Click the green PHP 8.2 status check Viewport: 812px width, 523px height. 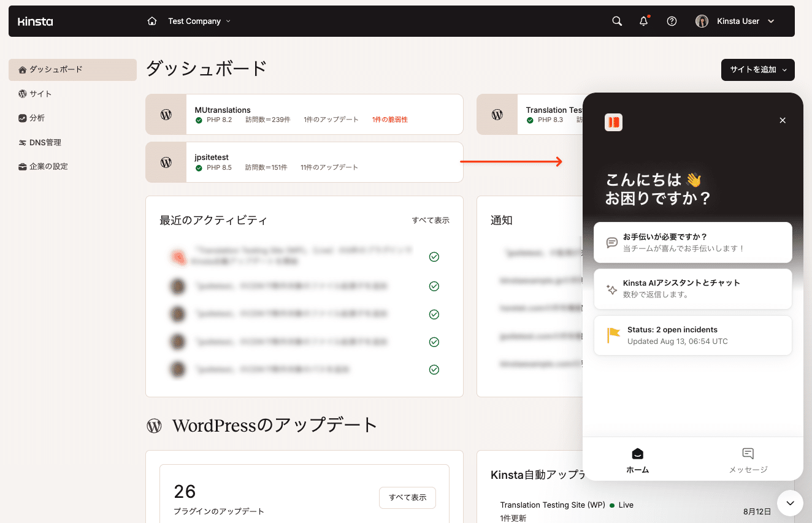click(x=199, y=120)
